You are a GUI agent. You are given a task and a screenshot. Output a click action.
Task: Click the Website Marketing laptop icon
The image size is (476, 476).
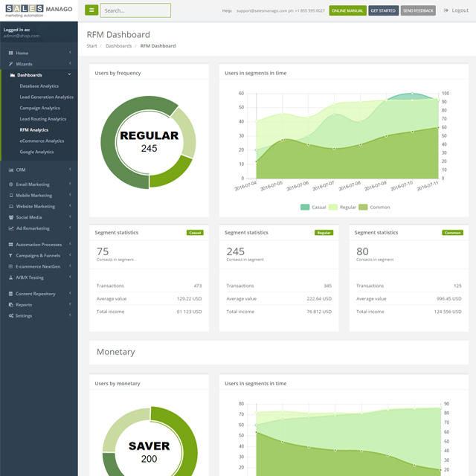(11, 207)
